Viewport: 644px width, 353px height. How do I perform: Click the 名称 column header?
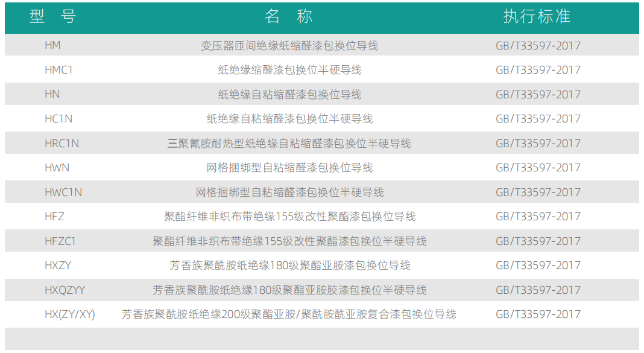289,16
